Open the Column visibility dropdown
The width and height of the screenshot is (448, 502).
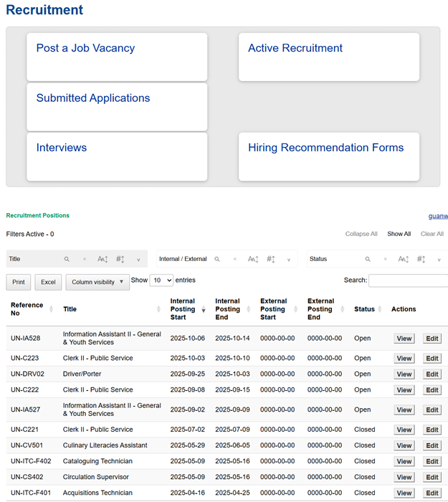click(97, 282)
